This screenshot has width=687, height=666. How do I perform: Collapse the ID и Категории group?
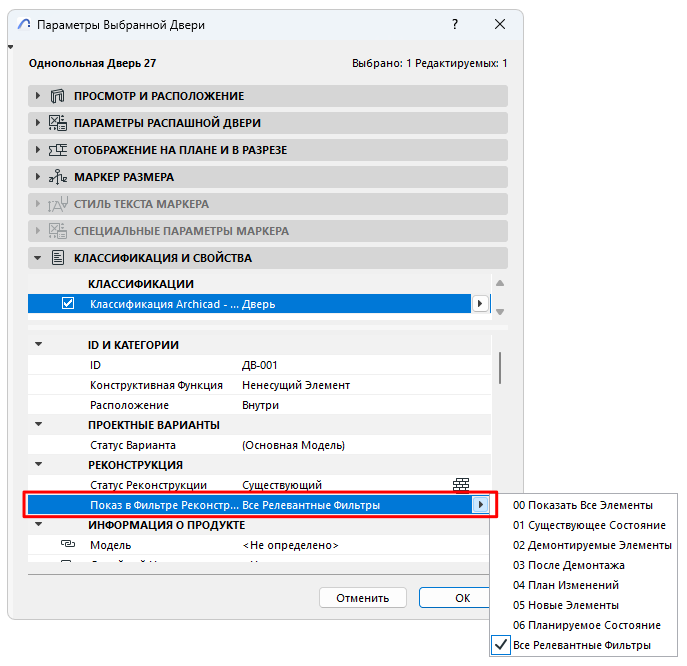39,344
